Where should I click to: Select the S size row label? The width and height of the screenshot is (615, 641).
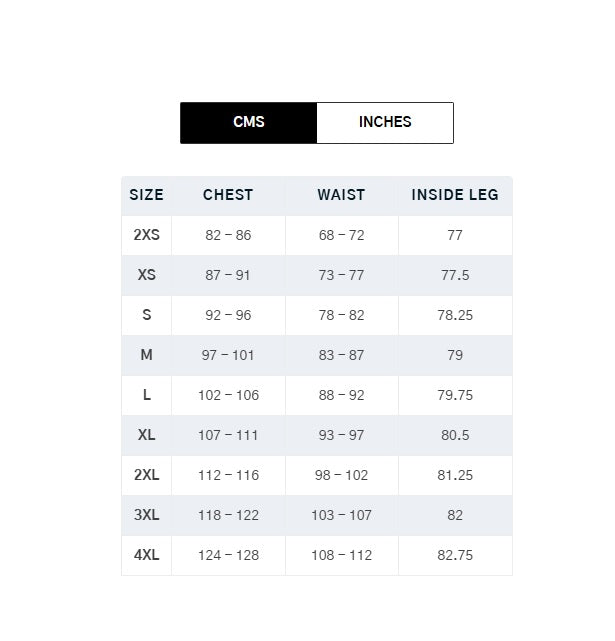click(x=146, y=315)
